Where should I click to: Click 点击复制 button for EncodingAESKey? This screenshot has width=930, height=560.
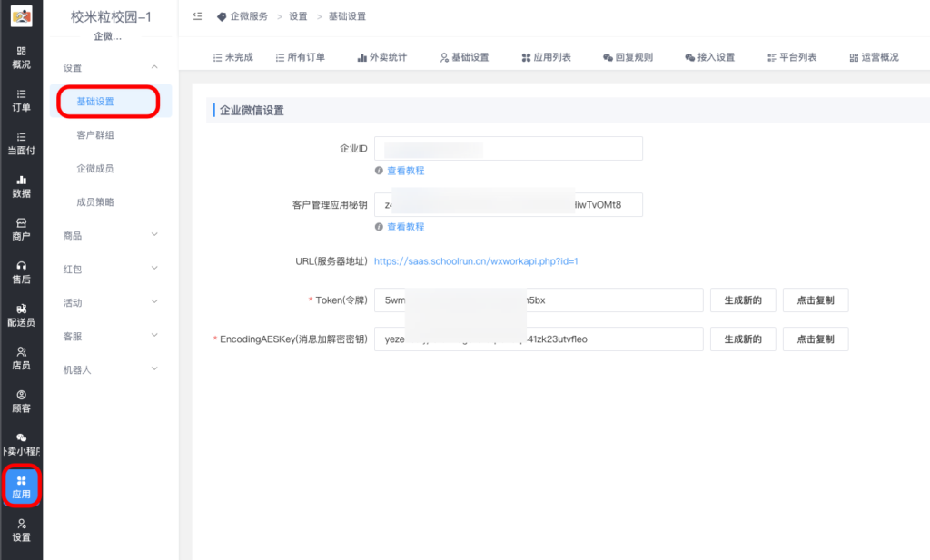click(x=815, y=339)
